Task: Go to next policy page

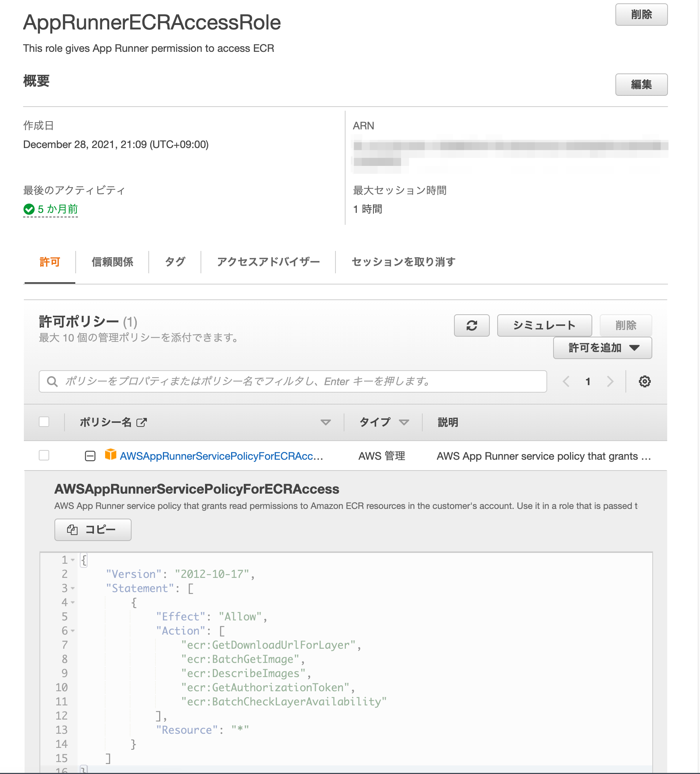Action: 610,381
